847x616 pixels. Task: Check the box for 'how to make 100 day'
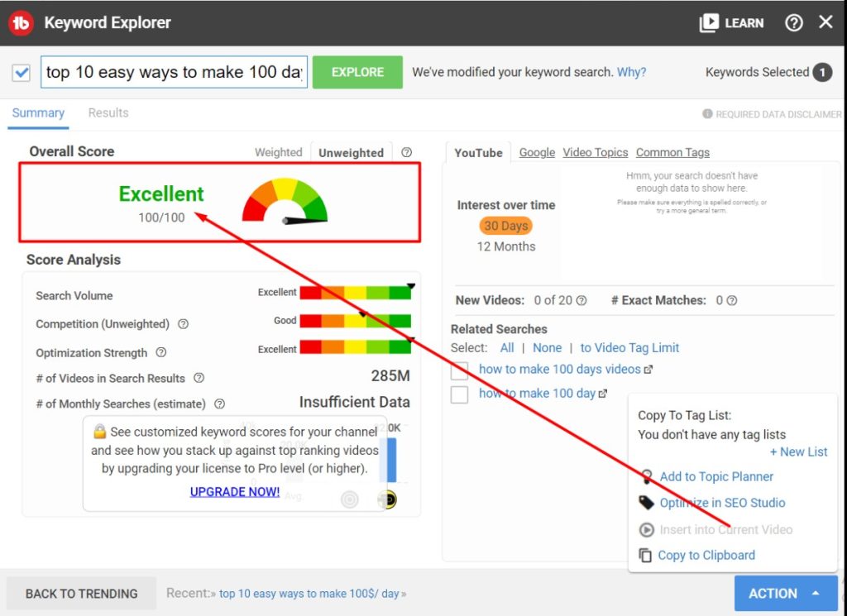pyautogui.click(x=459, y=394)
